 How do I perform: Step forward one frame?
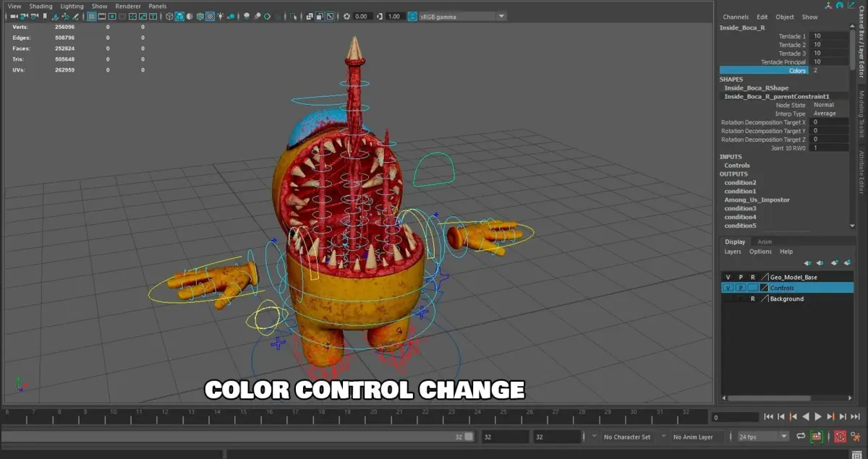click(x=843, y=416)
